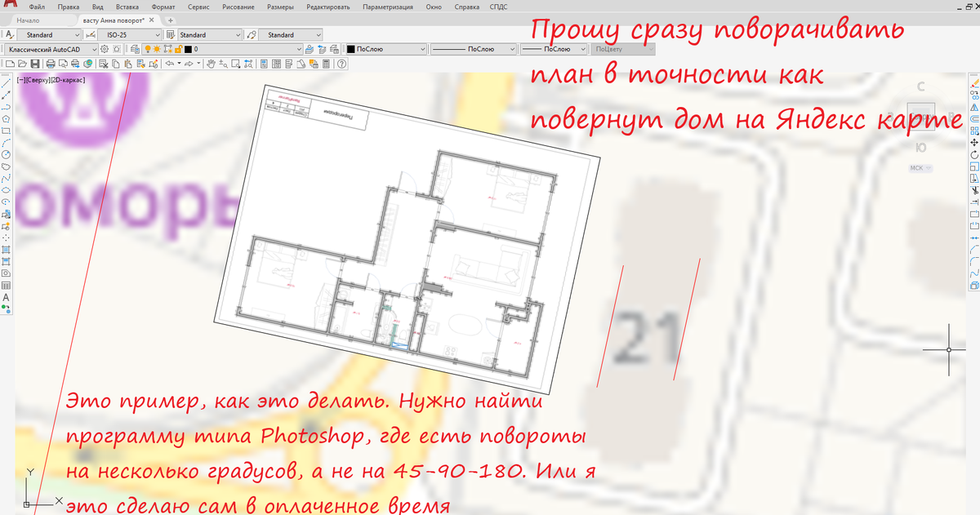The image size is (980, 515).
Task: Open a drawing file from toolbar
Action: [x=22, y=64]
